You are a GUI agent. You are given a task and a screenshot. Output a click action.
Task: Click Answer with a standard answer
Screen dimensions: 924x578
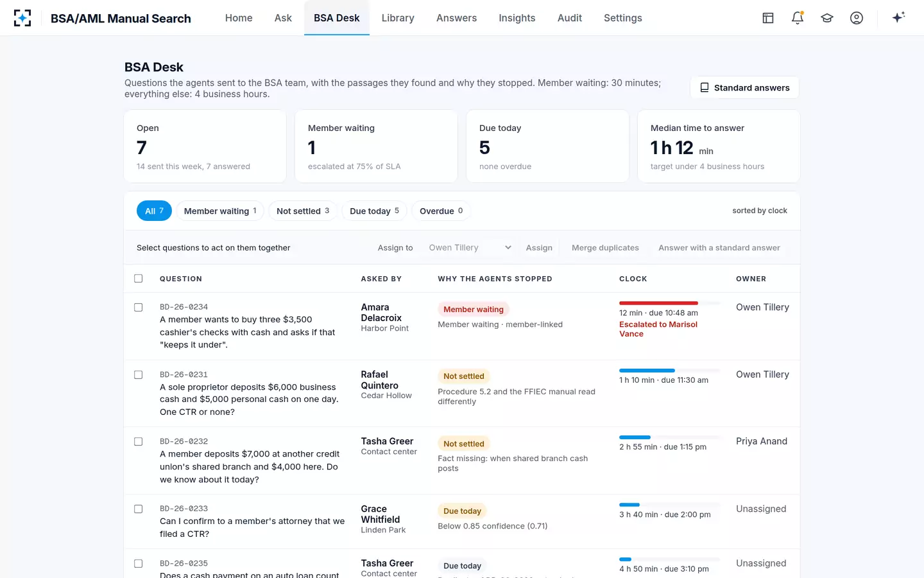719,248
